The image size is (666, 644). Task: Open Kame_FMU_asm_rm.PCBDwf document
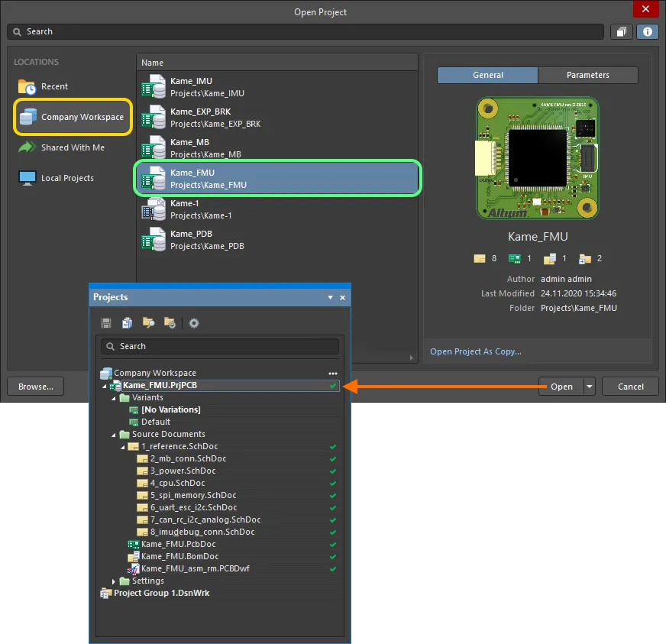[x=195, y=569]
